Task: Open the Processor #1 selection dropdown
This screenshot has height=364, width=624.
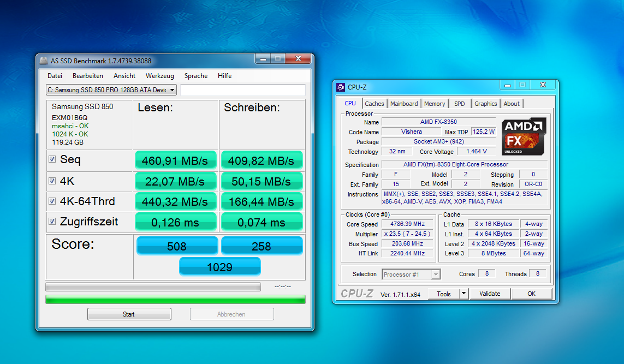Action: [x=411, y=275]
